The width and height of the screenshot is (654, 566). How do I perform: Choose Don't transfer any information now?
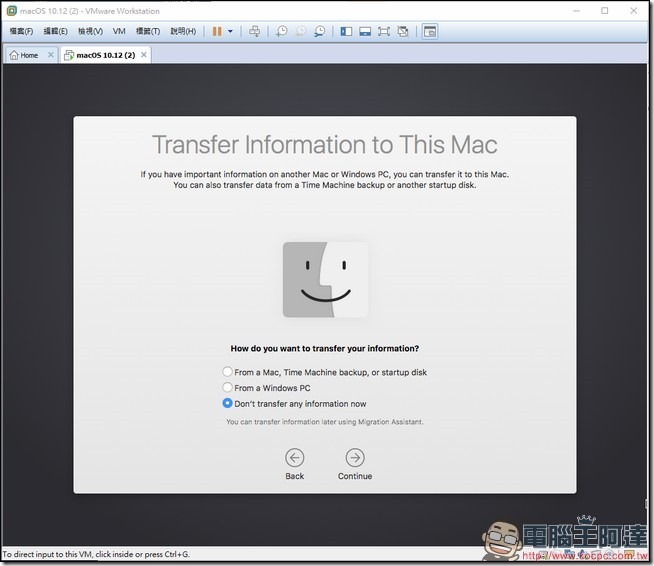227,403
